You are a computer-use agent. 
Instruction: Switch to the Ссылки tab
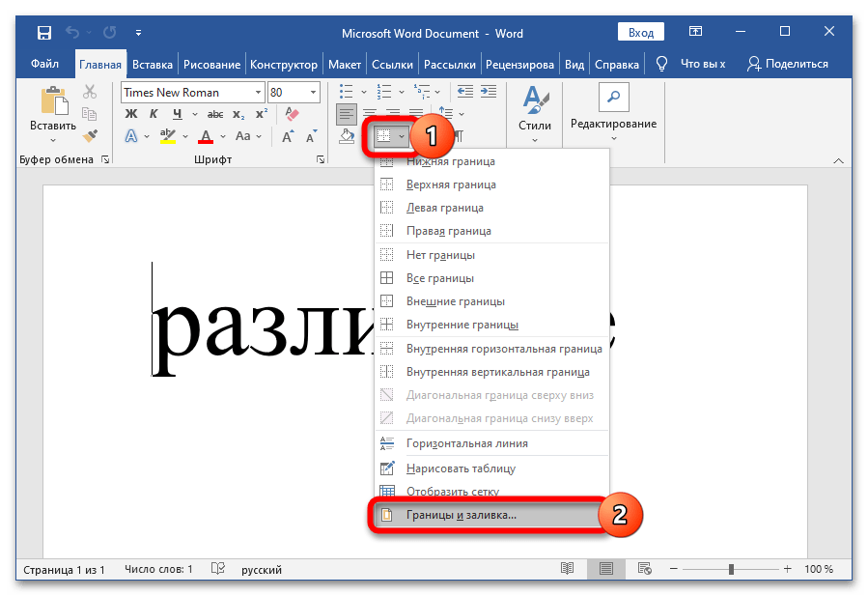point(392,65)
